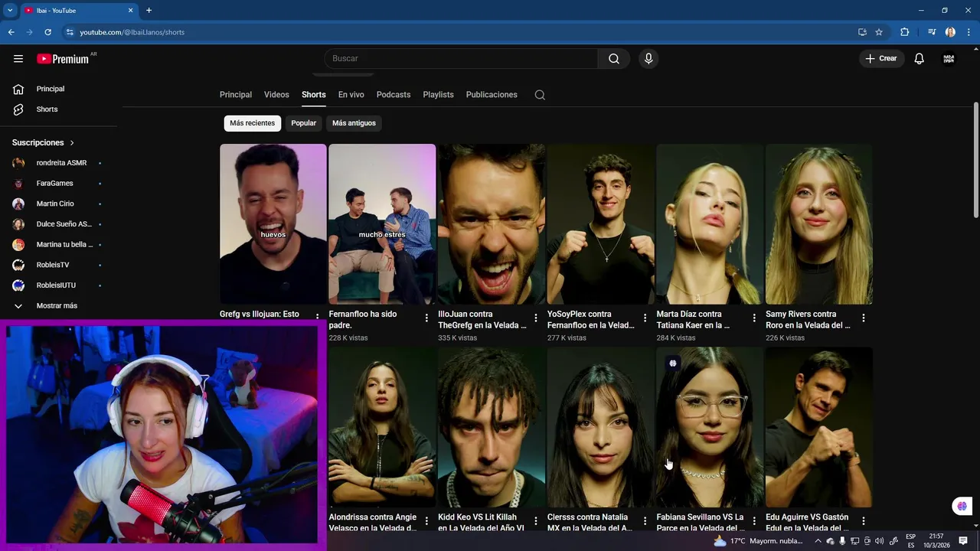Open the notifications bell
Image resolution: width=980 pixels, height=551 pixels.
coord(919,59)
